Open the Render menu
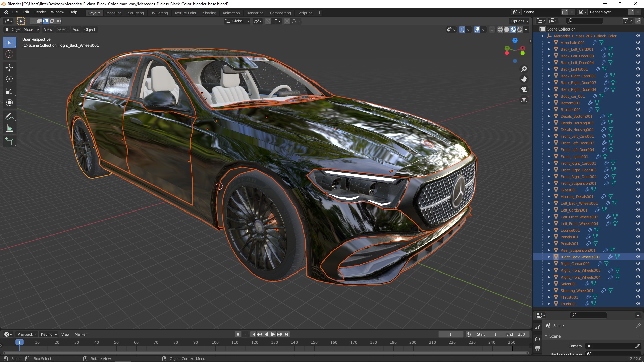Viewport: 644px width, 362px height. click(x=40, y=12)
